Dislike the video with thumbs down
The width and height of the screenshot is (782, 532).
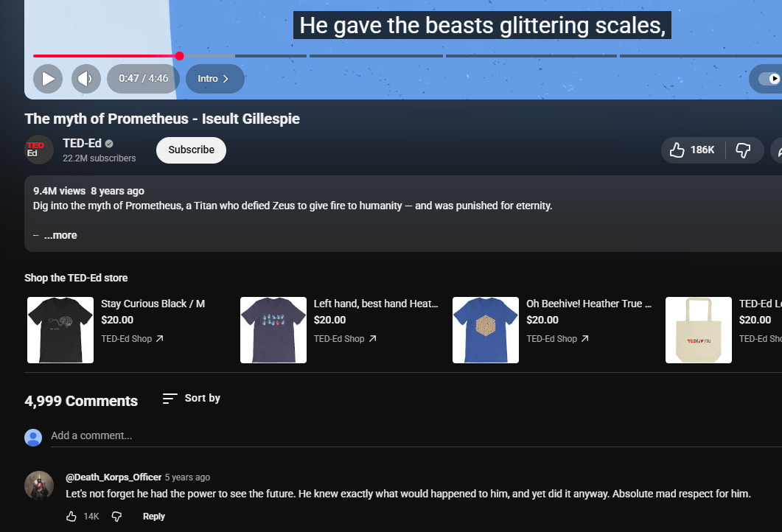tap(743, 150)
